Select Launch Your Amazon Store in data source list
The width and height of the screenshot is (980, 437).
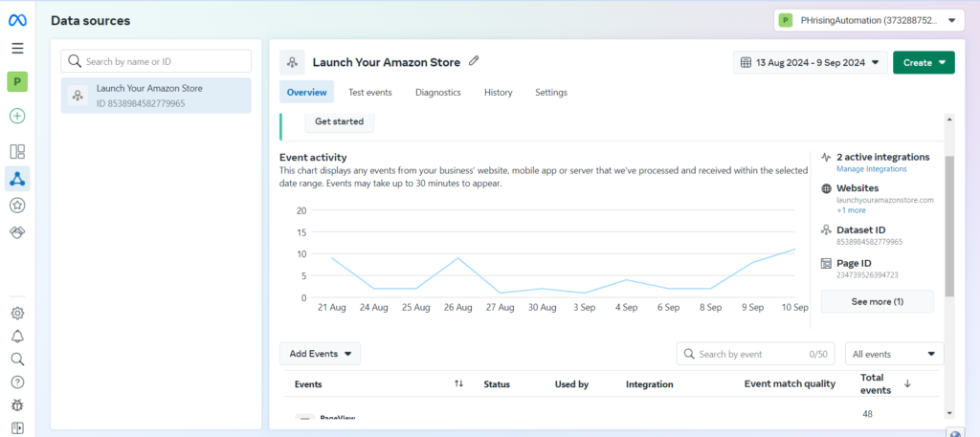(x=156, y=96)
